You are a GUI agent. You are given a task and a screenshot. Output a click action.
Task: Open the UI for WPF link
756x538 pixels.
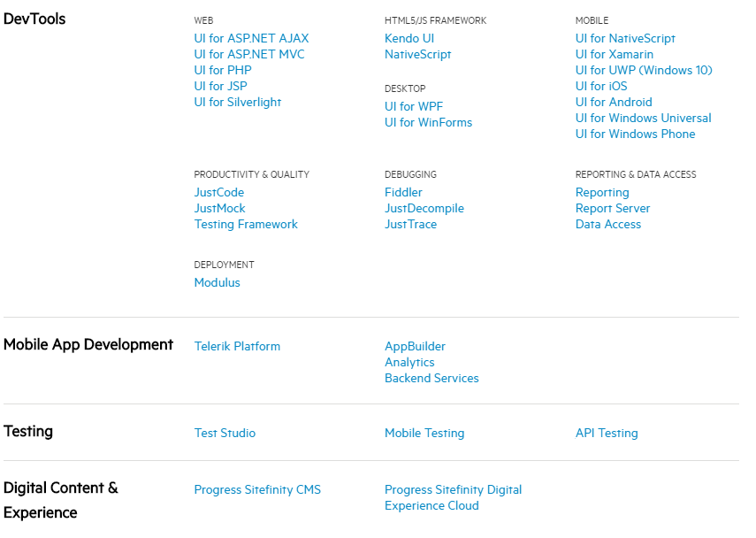(x=414, y=107)
